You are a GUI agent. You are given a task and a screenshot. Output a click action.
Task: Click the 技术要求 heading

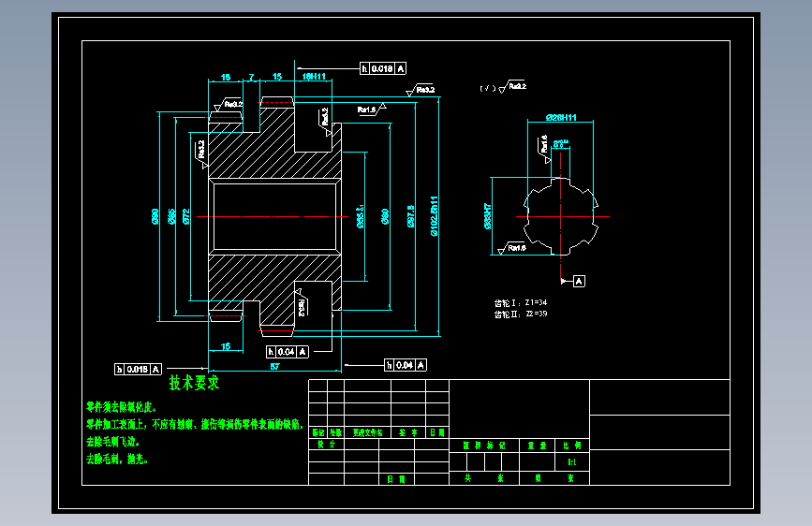pyautogui.click(x=194, y=383)
